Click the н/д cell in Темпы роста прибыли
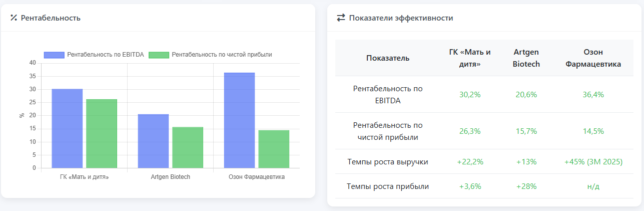Viewport: 644px width, 211px height. 593,186
